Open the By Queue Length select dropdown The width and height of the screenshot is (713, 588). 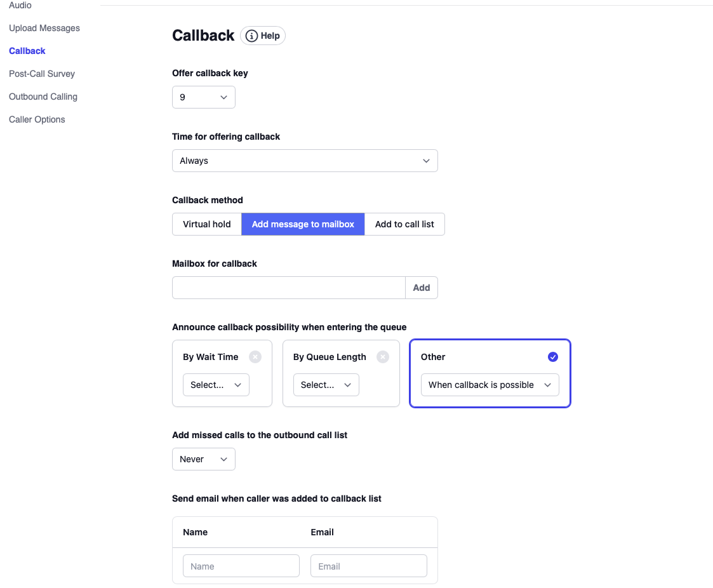pyautogui.click(x=326, y=385)
